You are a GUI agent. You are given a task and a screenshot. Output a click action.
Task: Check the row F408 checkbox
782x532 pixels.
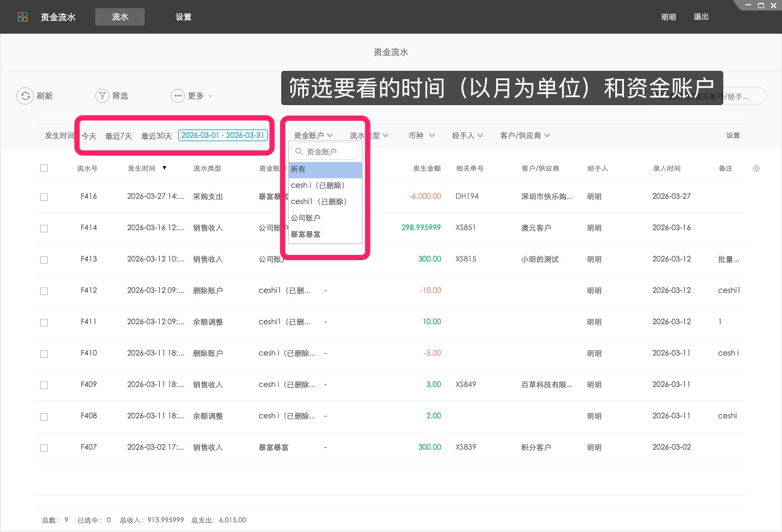pos(44,417)
